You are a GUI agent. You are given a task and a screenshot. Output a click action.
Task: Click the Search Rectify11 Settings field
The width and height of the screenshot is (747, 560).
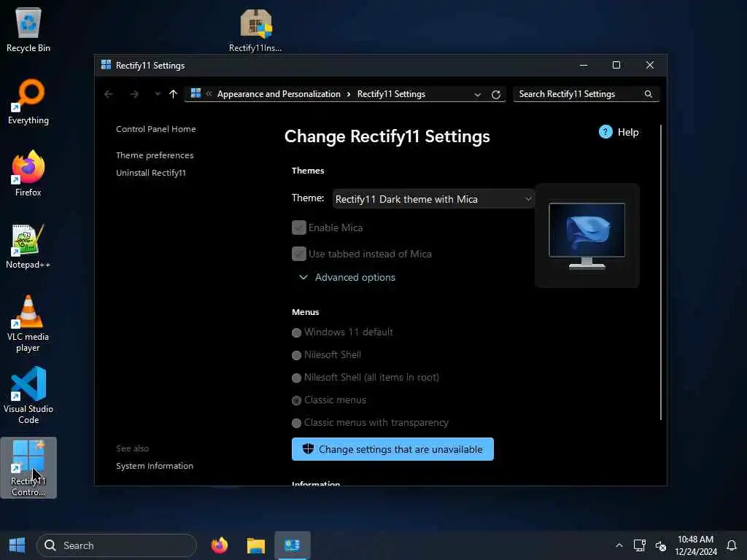coord(587,94)
